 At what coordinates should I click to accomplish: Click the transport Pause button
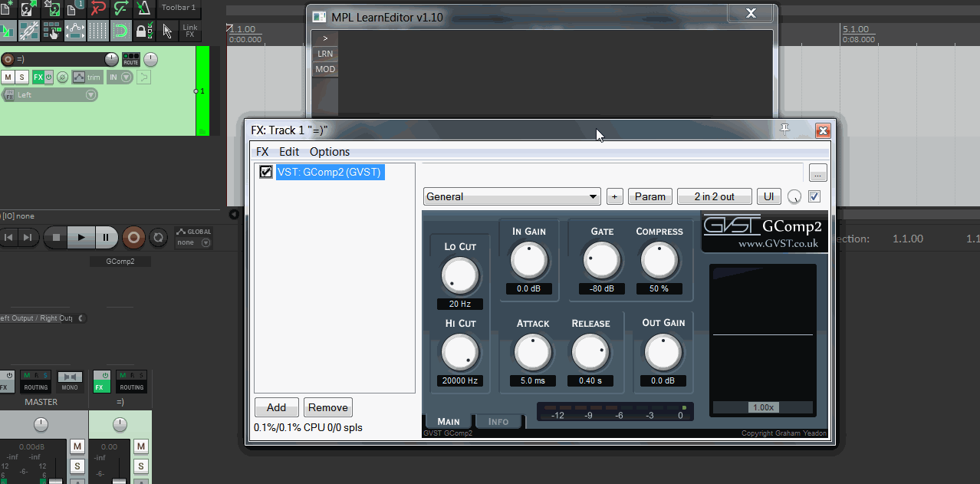pos(106,238)
